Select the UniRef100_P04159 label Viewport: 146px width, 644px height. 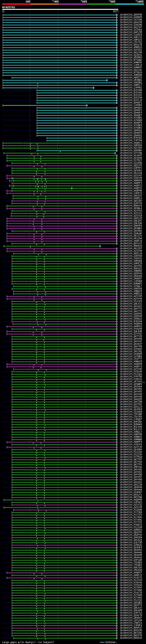[131, 329]
